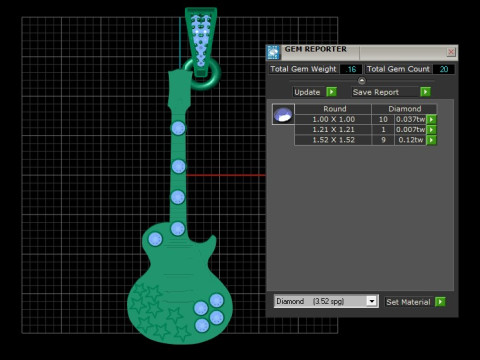This screenshot has width=480, height=360.
Task: Click the count cell showing 10
Action: tap(383, 119)
